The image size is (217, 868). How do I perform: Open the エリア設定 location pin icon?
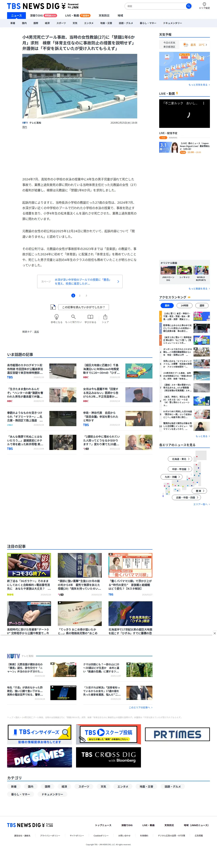[204, 4]
